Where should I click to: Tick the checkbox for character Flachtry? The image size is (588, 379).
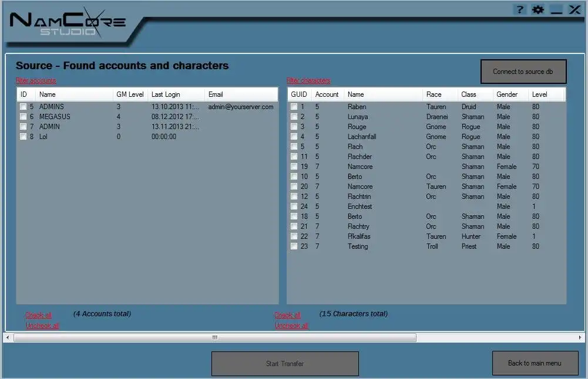tap(294, 226)
